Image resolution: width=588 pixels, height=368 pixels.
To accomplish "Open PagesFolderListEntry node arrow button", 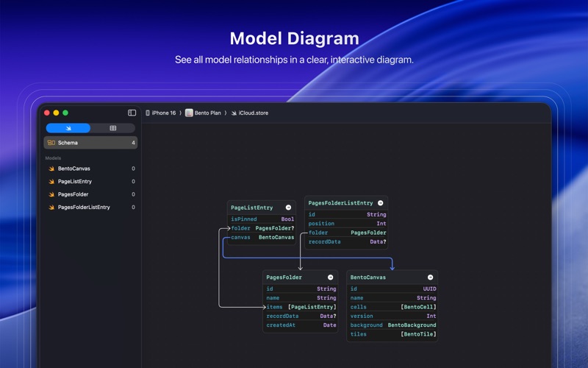I will point(380,203).
